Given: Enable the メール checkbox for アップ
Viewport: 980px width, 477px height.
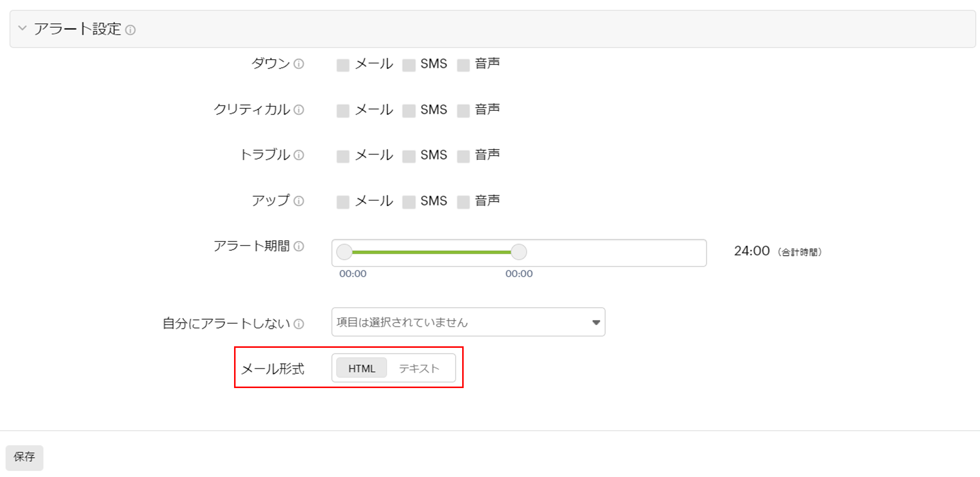Looking at the screenshot, I should pos(343,202).
